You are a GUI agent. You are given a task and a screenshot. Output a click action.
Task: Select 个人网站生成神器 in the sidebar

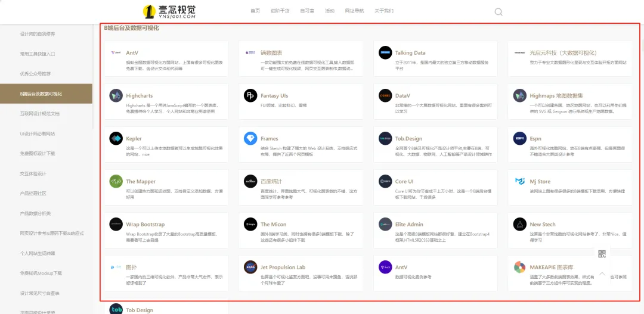(38, 253)
